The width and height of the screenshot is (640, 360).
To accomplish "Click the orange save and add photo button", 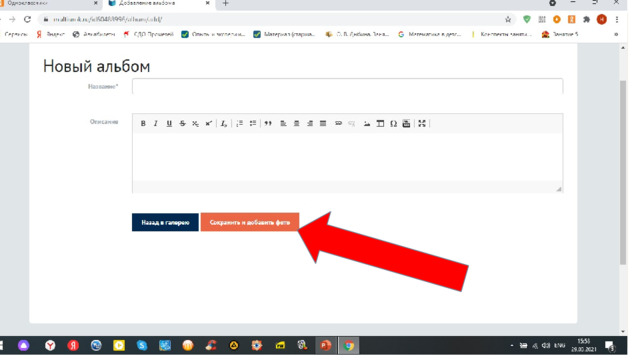I will tap(250, 222).
